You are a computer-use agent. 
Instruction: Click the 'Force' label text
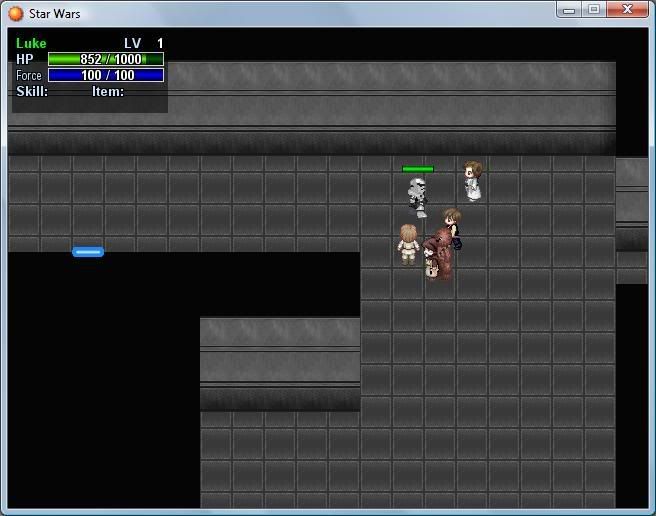[x=28, y=75]
